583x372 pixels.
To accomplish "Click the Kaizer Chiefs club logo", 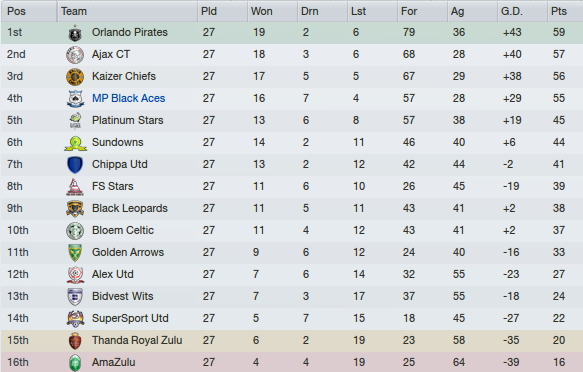I will tap(75, 77).
